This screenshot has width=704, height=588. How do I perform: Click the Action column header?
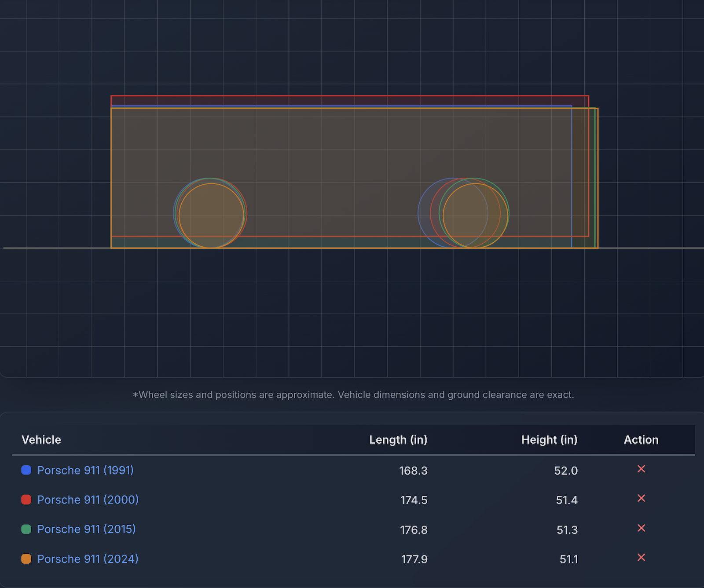[641, 440]
